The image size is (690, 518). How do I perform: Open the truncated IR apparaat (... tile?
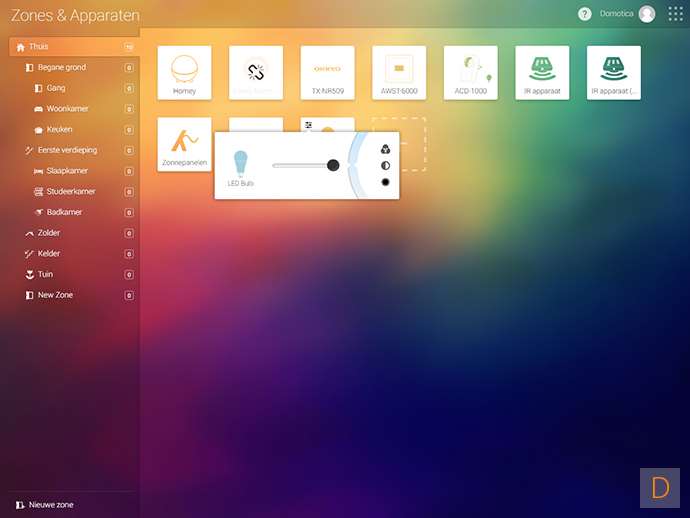614,73
